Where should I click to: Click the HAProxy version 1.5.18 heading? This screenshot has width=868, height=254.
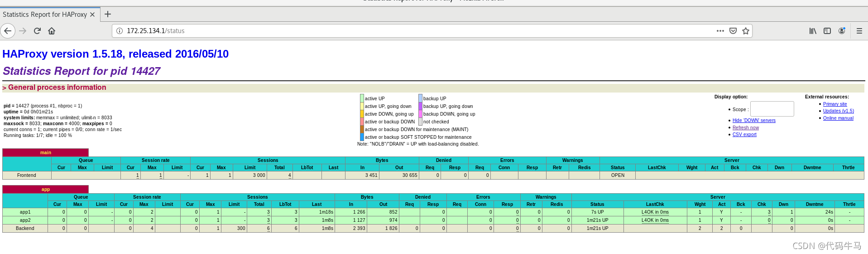coord(115,54)
